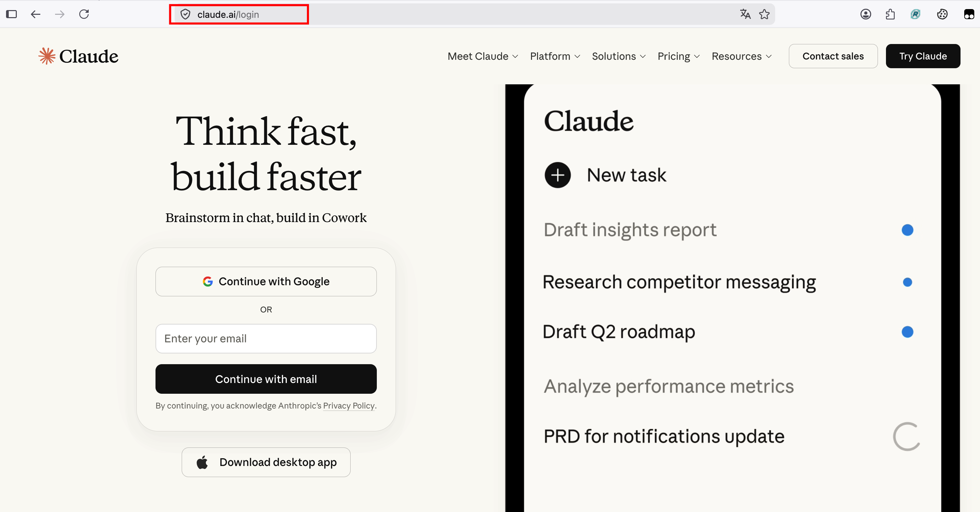
Task: Open the extensions puzzle piece icon
Action: 890,14
